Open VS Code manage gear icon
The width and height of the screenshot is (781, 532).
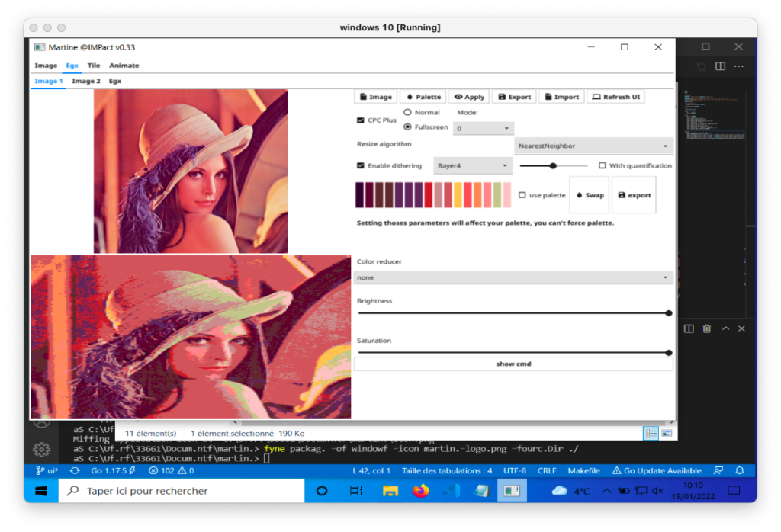click(x=42, y=450)
